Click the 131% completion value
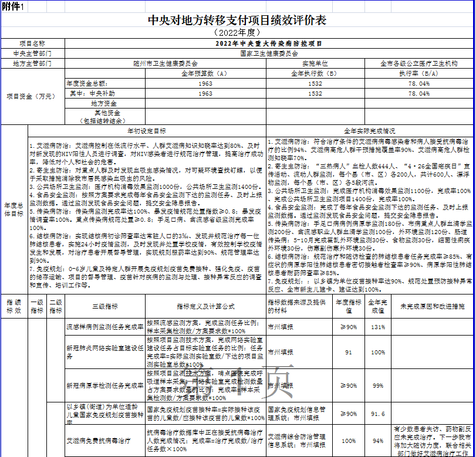This screenshot has width=476, height=457. [x=378, y=327]
